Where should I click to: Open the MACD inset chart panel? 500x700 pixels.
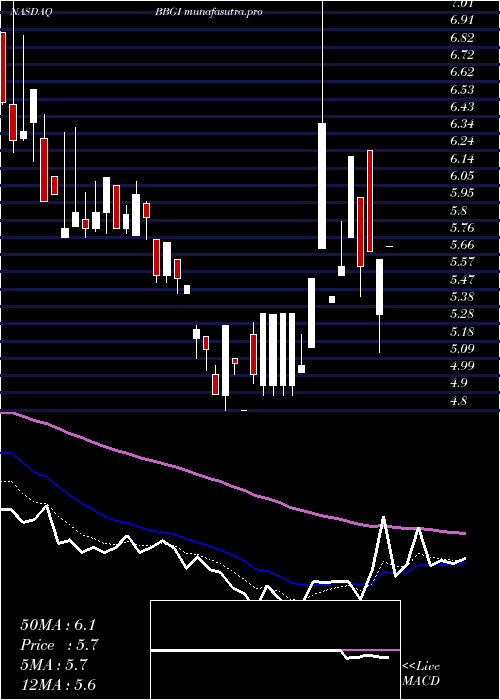[275, 650]
